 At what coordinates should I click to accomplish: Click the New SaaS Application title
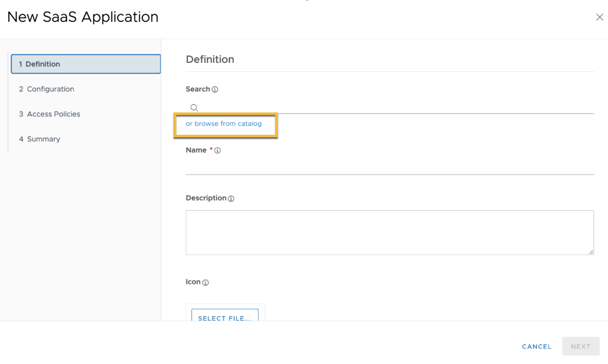pos(83,17)
